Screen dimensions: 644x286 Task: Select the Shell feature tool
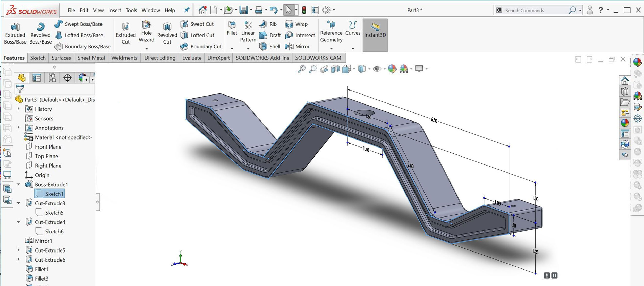click(x=269, y=46)
